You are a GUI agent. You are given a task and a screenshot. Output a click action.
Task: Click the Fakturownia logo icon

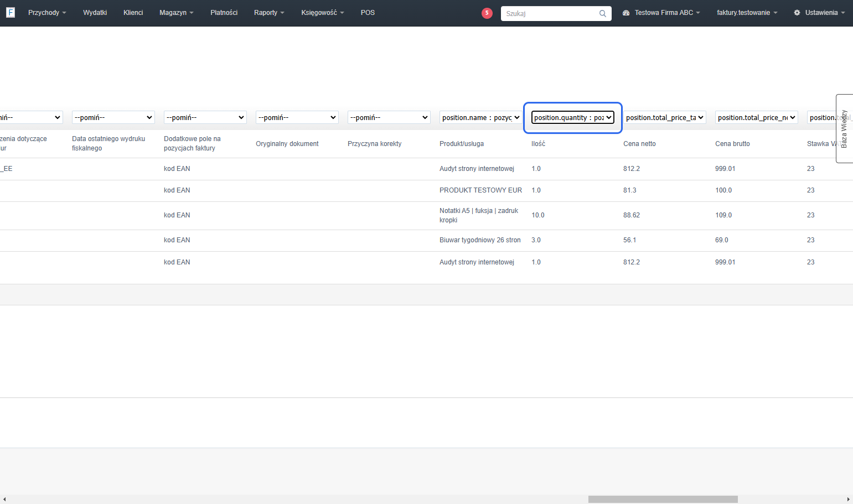click(x=10, y=12)
